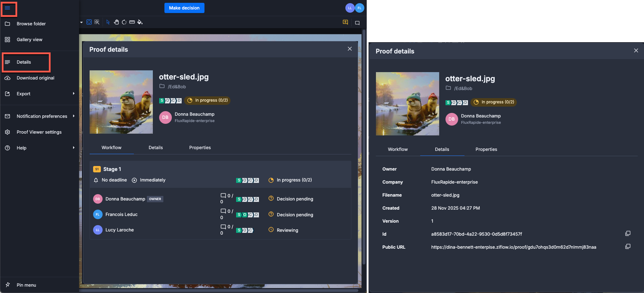Image resolution: width=644 pixels, height=293 pixels.
Task: Click the add comment icon
Action: [x=345, y=23]
